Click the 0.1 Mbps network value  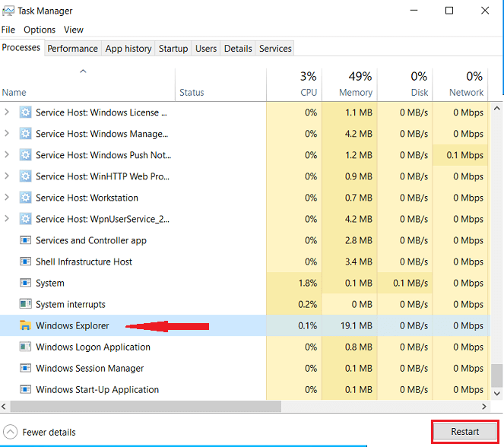(x=464, y=155)
